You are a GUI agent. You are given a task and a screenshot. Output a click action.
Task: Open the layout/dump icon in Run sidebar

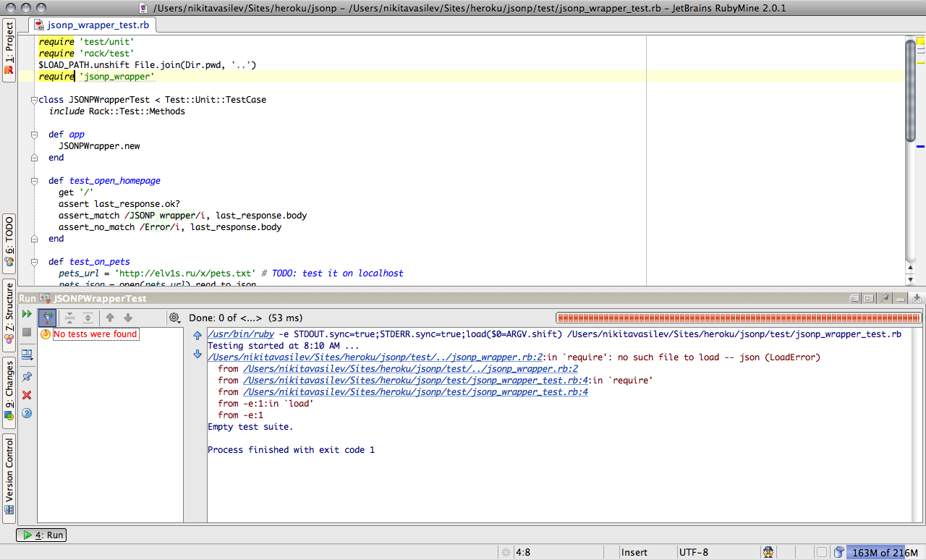[x=27, y=355]
